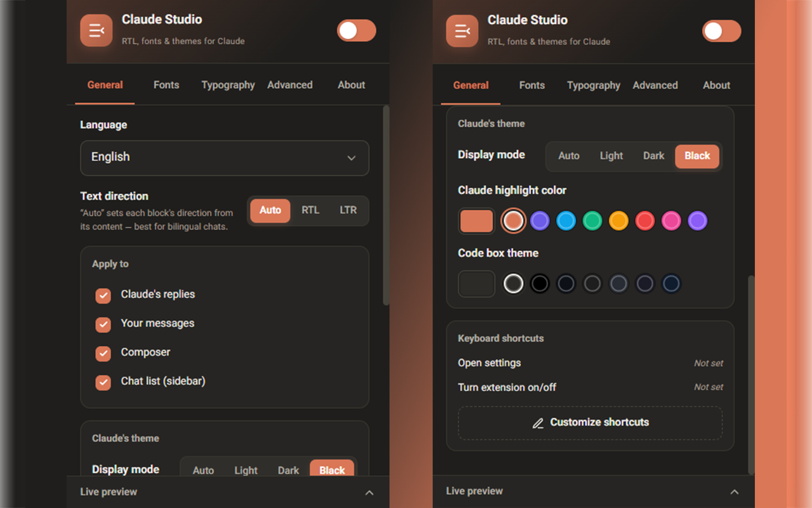
Task: Choose Dark display mode in the left panel
Action: [x=288, y=470]
